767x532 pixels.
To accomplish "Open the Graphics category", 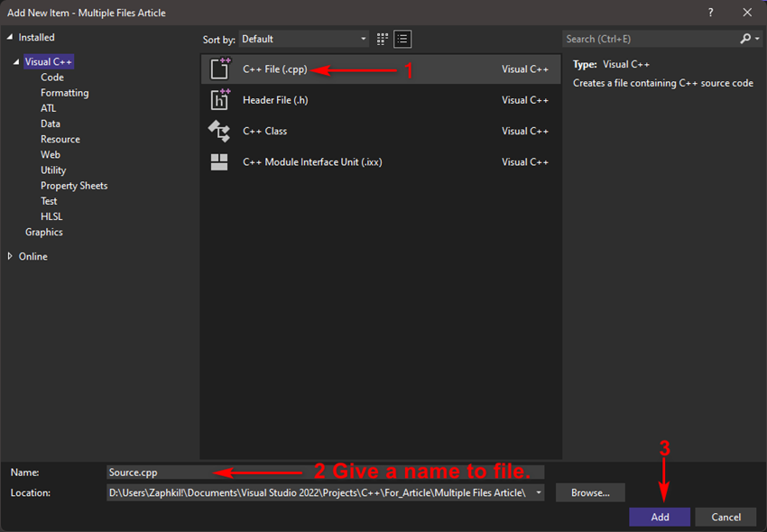I will (43, 232).
